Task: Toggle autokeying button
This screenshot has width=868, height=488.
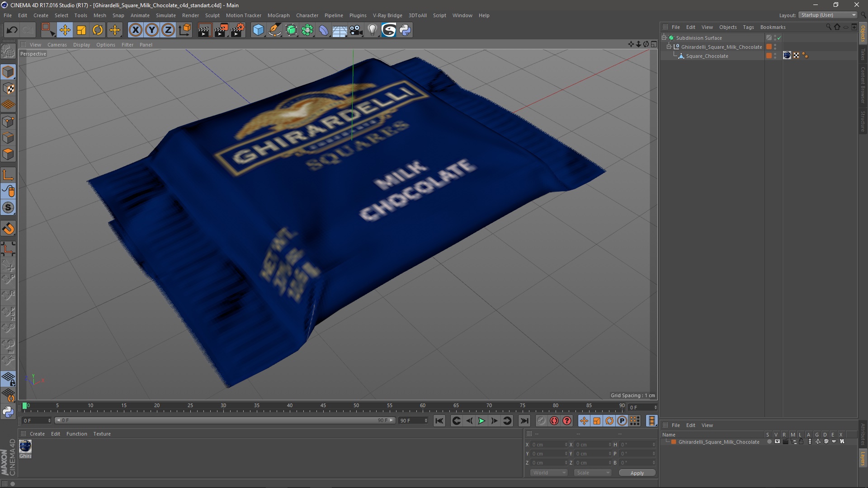Action: [x=554, y=421]
